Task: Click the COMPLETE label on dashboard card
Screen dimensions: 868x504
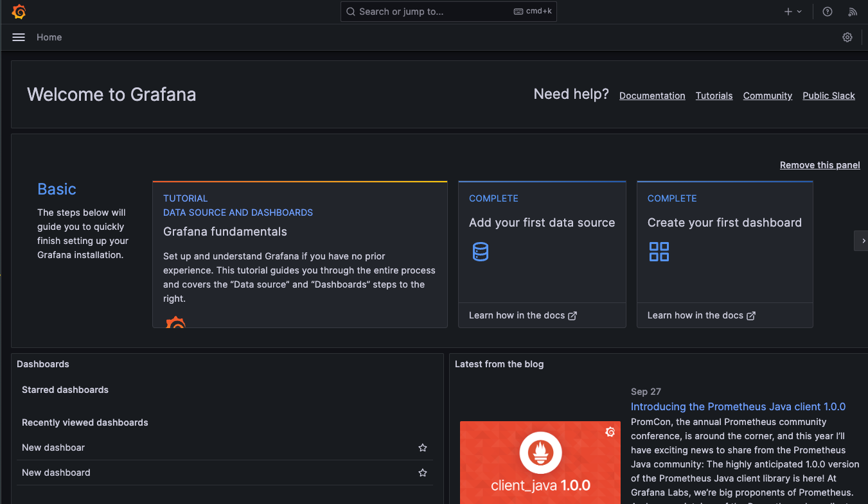Action: click(672, 198)
